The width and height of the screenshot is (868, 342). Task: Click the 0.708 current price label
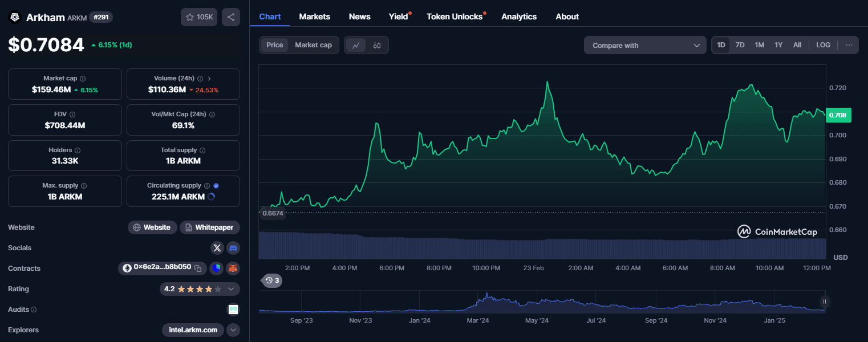click(x=838, y=115)
